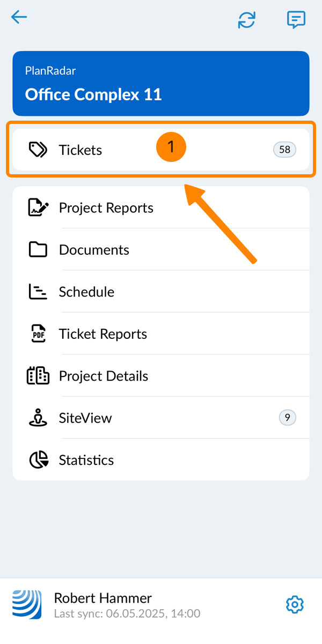Screen dimensions: 322x644
Task: Tap the Documents folder icon
Action: (x=38, y=250)
